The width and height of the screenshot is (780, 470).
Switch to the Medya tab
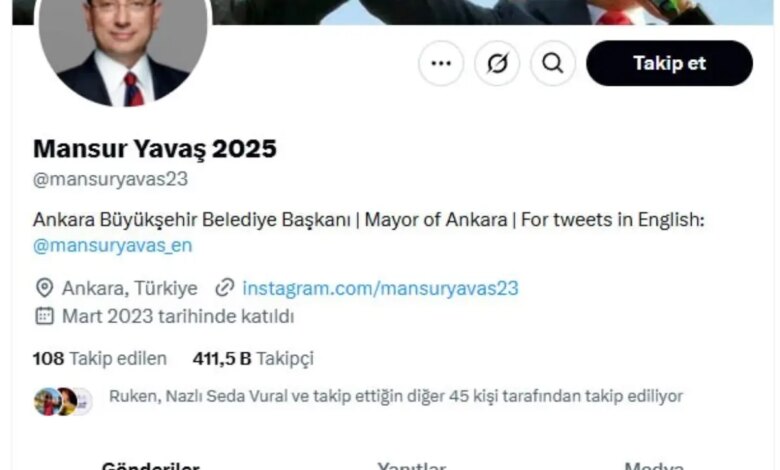(654, 466)
